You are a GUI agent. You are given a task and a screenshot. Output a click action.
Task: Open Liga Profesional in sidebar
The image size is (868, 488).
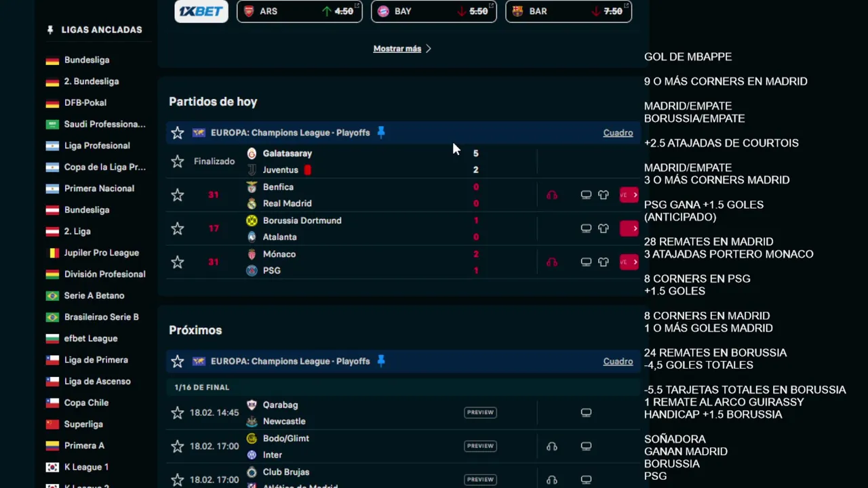tap(97, 146)
